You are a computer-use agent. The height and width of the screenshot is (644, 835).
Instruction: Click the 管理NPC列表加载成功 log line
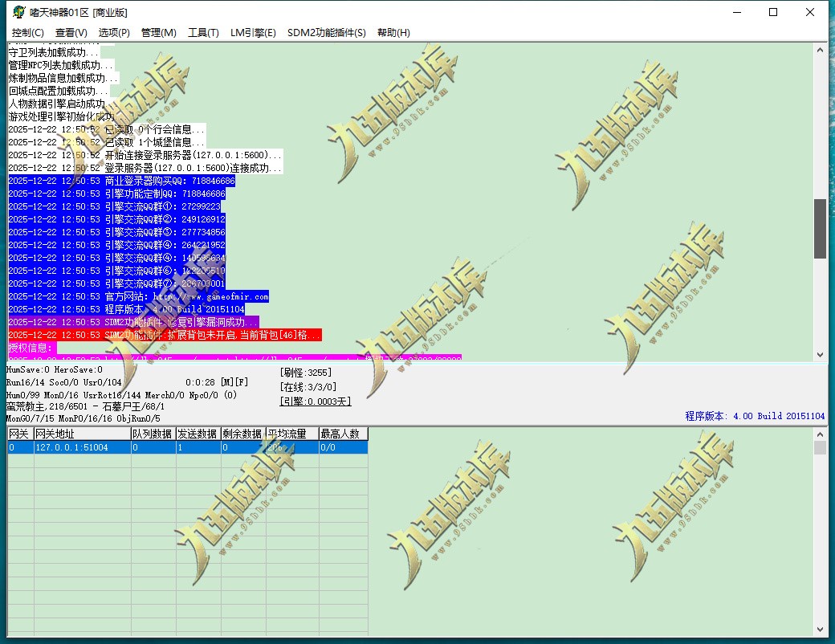coord(61,66)
